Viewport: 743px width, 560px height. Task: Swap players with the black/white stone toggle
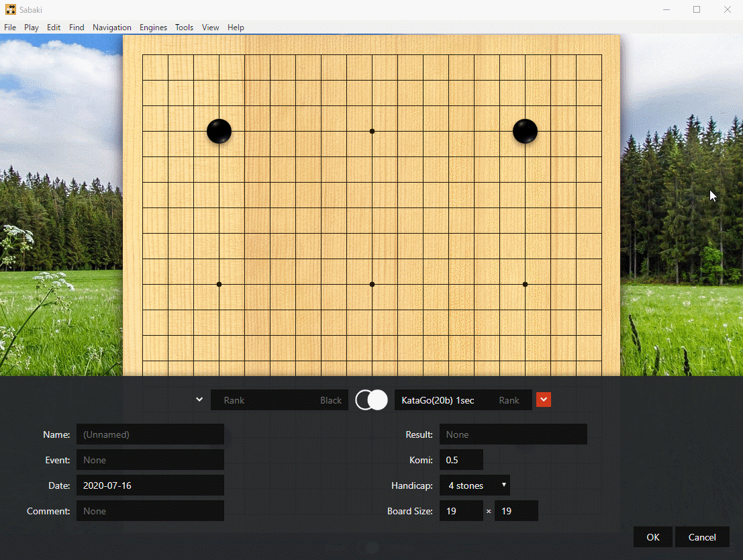point(372,400)
